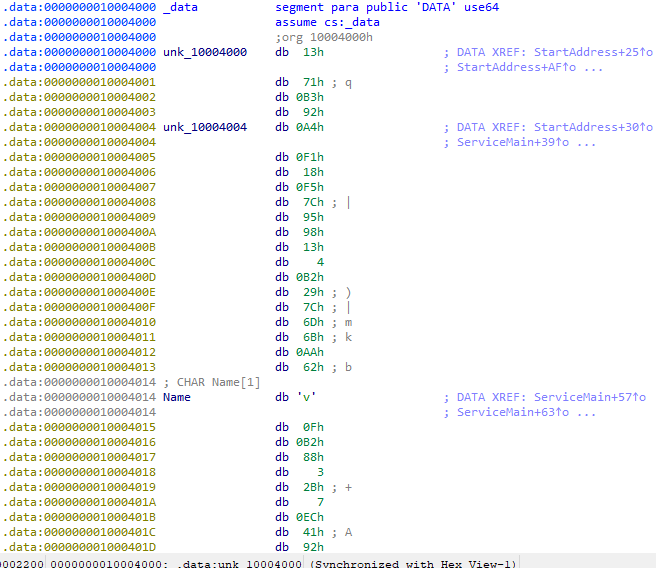656x568 pixels.
Task: Click the _data segment name in header
Action: point(183,7)
